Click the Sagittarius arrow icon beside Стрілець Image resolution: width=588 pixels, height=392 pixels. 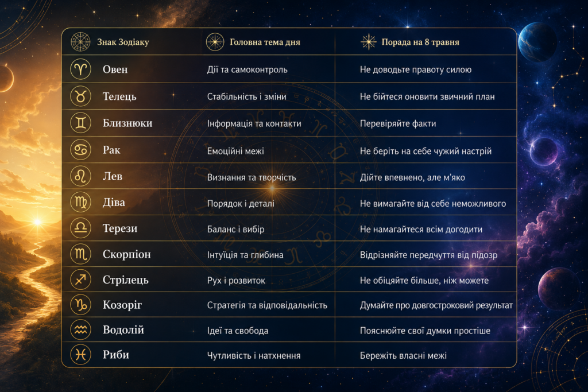(80, 280)
